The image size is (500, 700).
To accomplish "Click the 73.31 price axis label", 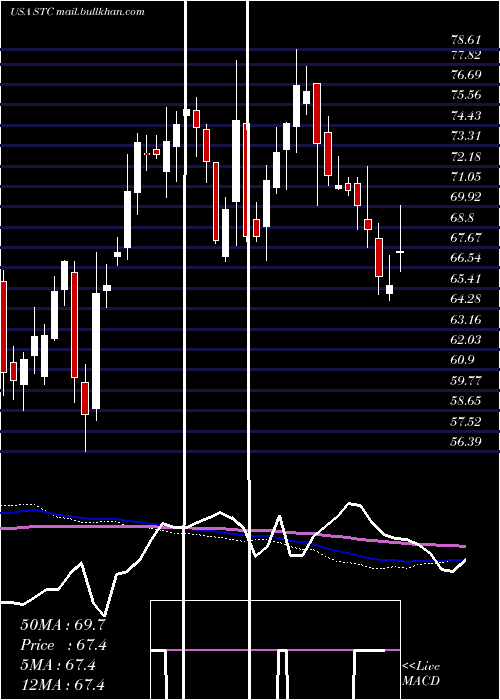I will pos(466,136).
